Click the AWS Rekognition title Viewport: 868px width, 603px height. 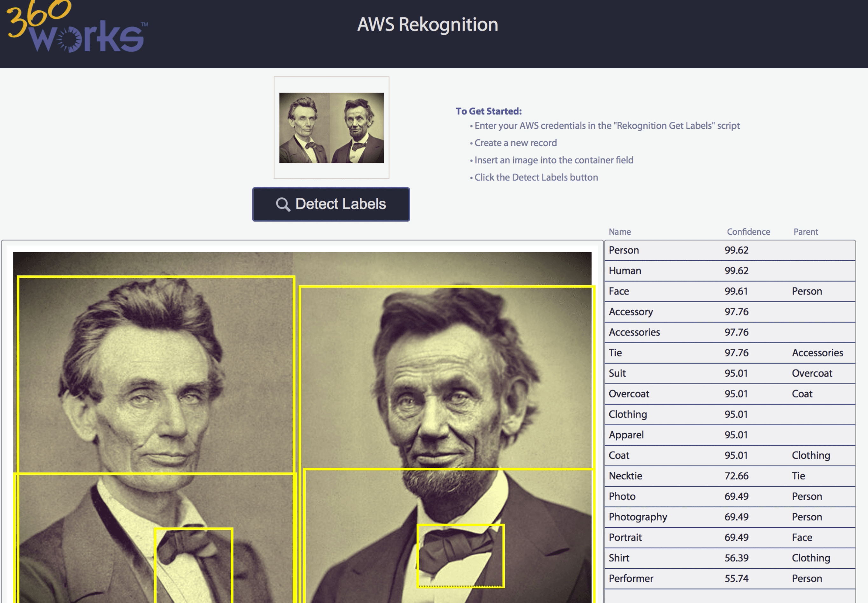coord(427,24)
